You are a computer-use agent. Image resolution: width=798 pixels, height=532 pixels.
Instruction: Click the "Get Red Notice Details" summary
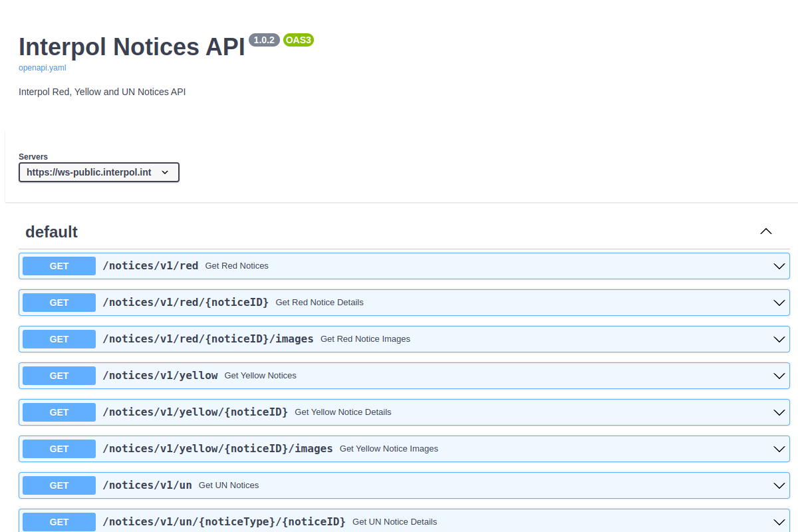click(x=320, y=303)
